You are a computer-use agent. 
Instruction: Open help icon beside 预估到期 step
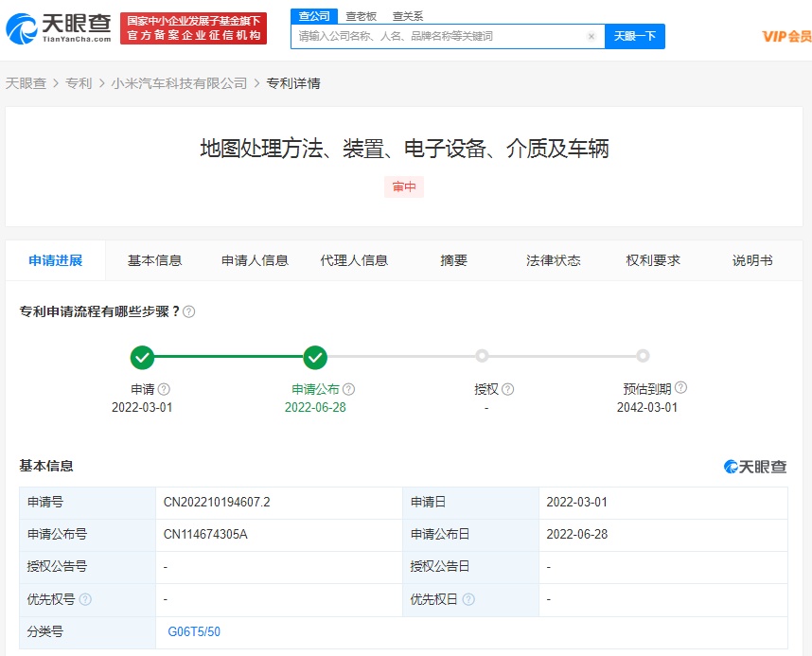681,387
